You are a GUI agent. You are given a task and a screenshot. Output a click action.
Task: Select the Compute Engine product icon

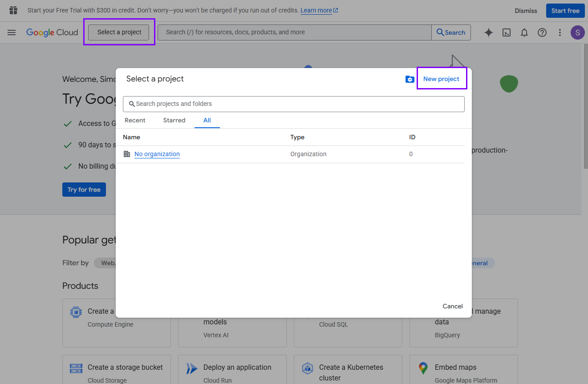click(76, 311)
